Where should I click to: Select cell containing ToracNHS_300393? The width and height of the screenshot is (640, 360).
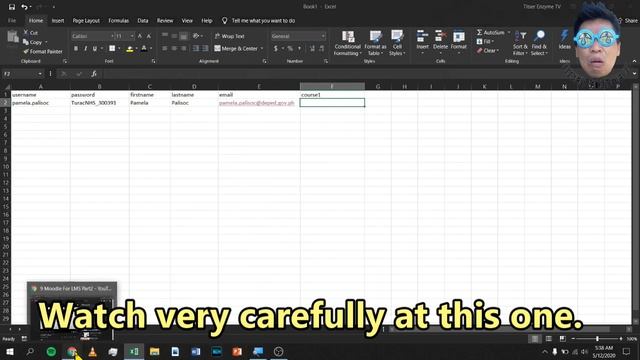tap(100, 103)
